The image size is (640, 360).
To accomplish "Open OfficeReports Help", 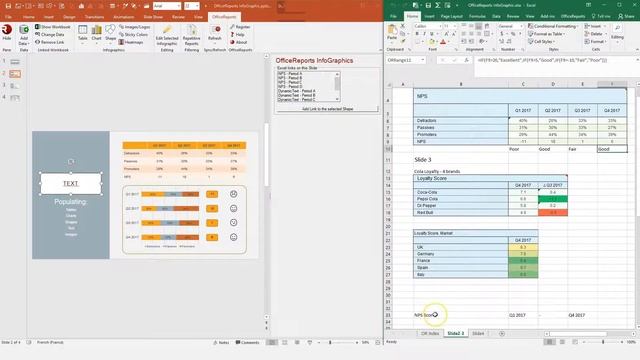I will (x=237, y=35).
